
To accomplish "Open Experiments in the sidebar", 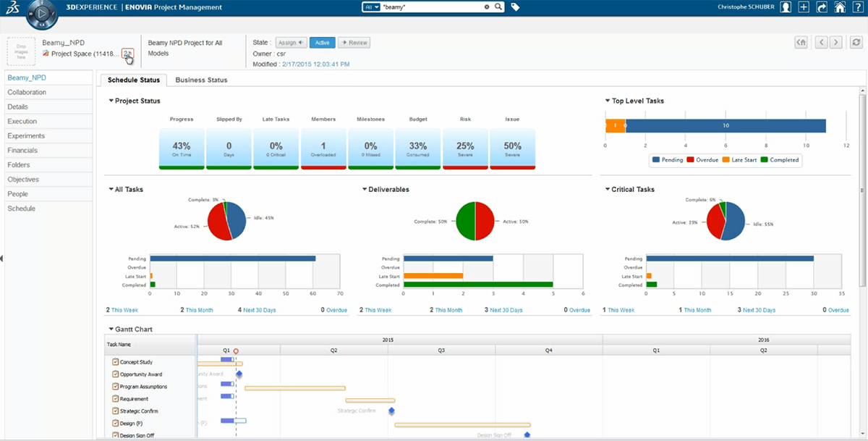I will [48, 135].
